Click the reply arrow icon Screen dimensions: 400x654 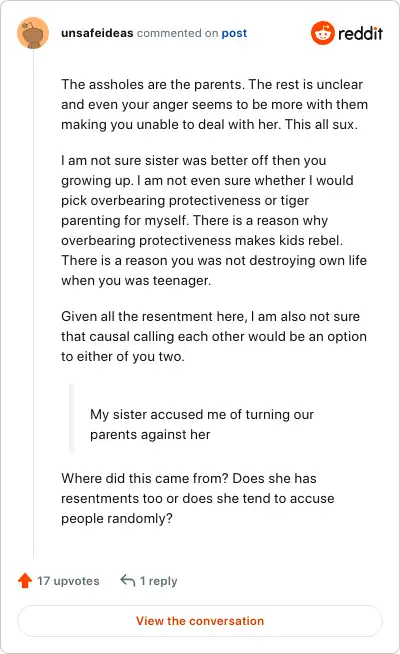128,580
